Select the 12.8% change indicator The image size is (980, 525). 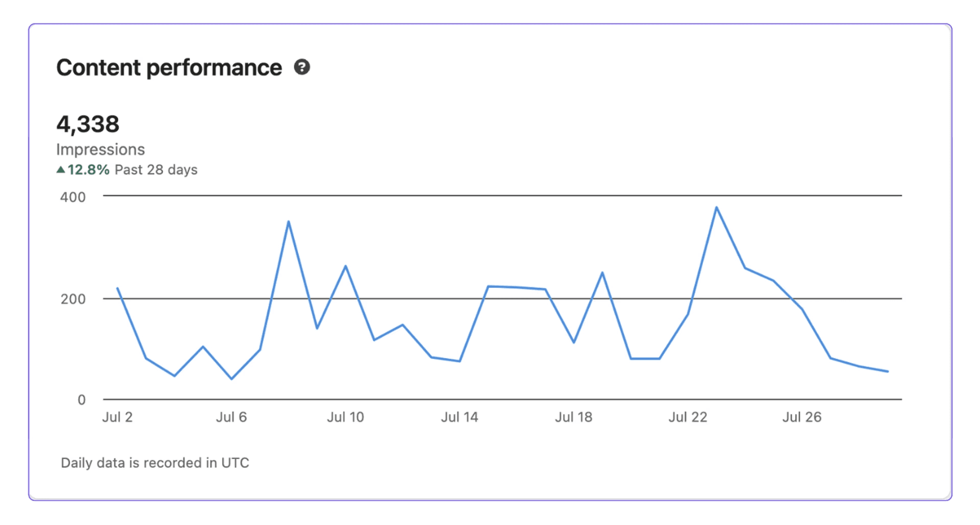(88, 169)
